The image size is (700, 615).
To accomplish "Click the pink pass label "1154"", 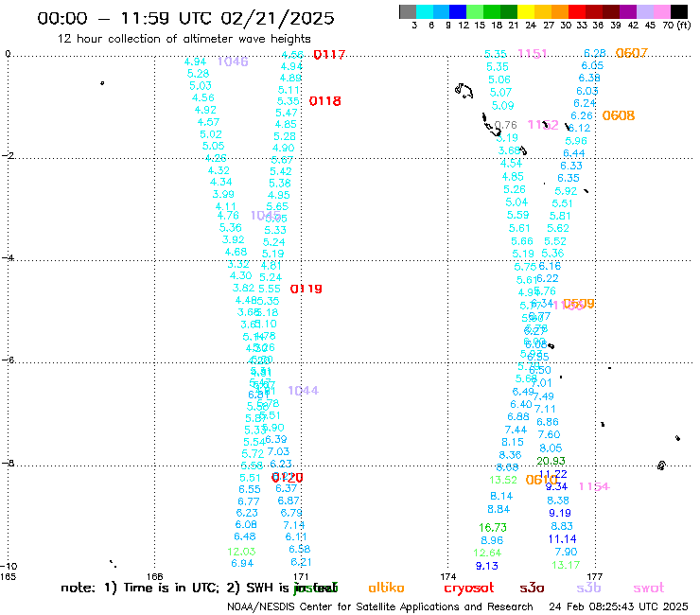I will point(594,486).
